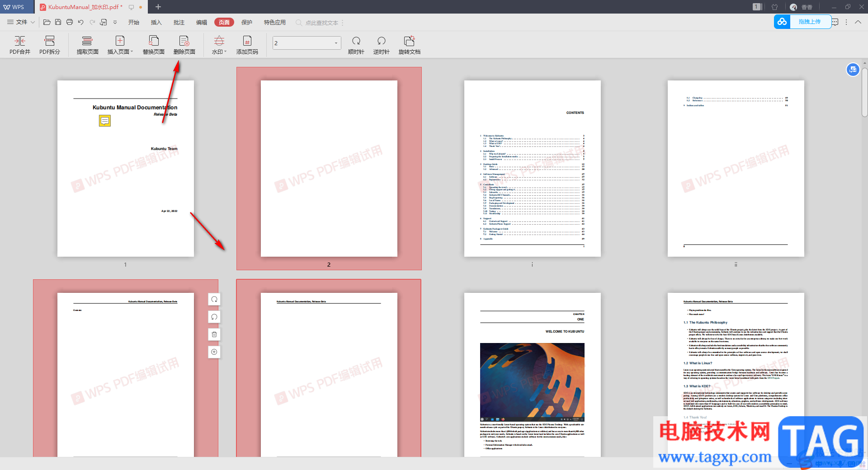Open the 水印 (watermark) dropdown
The width and height of the screenshot is (868, 470).
[219, 45]
